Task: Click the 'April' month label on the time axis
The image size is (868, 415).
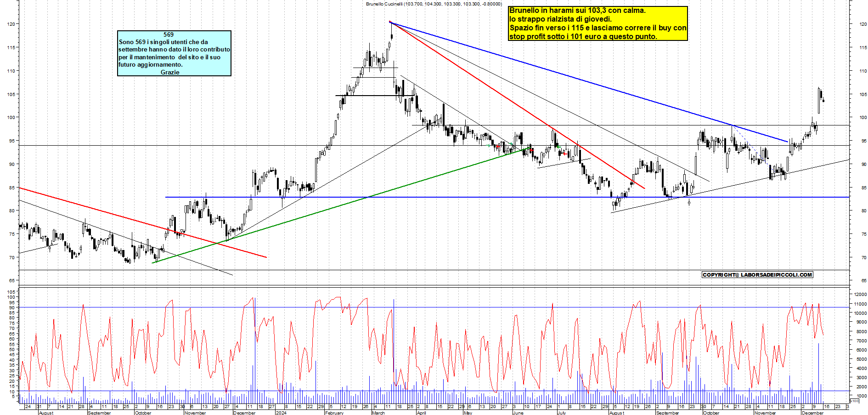Action: pos(421,413)
